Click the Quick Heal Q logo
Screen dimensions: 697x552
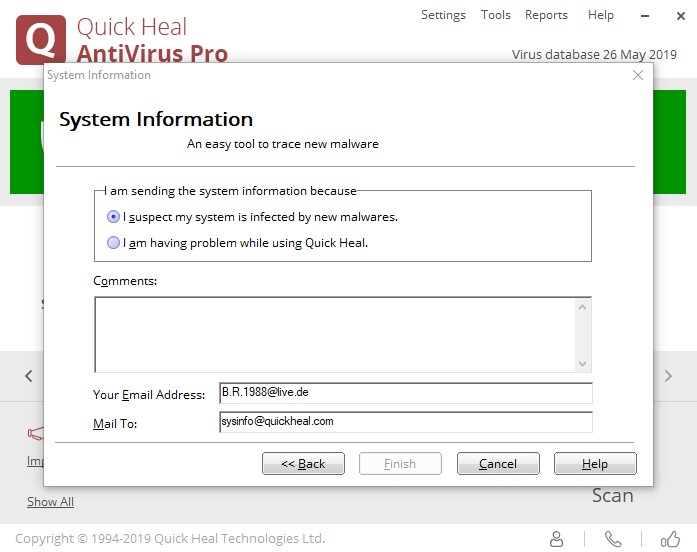pos(41,40)
